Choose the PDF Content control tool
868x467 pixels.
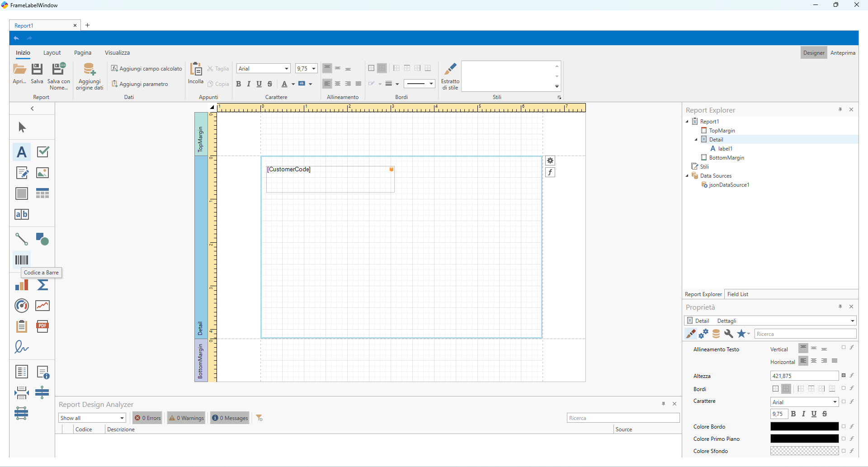pyautogui.click(x=42, y=326)
